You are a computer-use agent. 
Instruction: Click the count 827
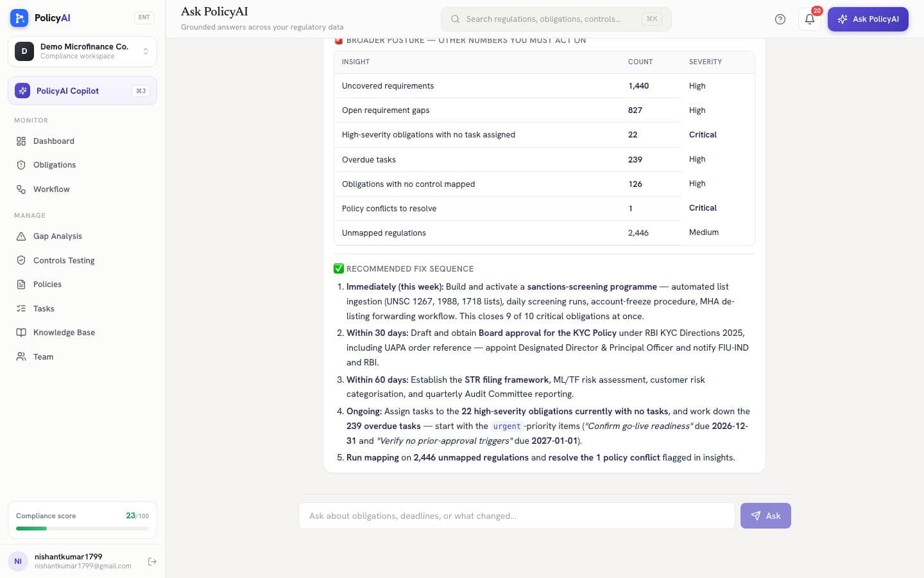click(x=635, y=110)
